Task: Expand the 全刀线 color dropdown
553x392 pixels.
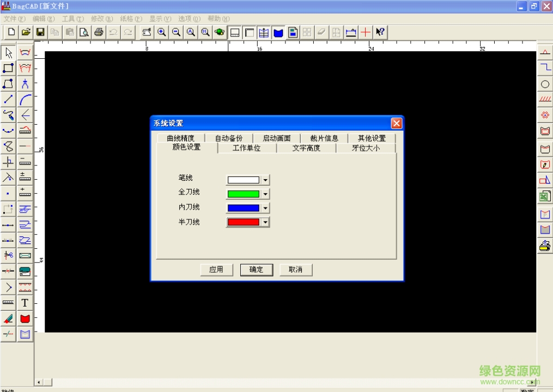Action: pyautogui.click(x=265, y=194)
